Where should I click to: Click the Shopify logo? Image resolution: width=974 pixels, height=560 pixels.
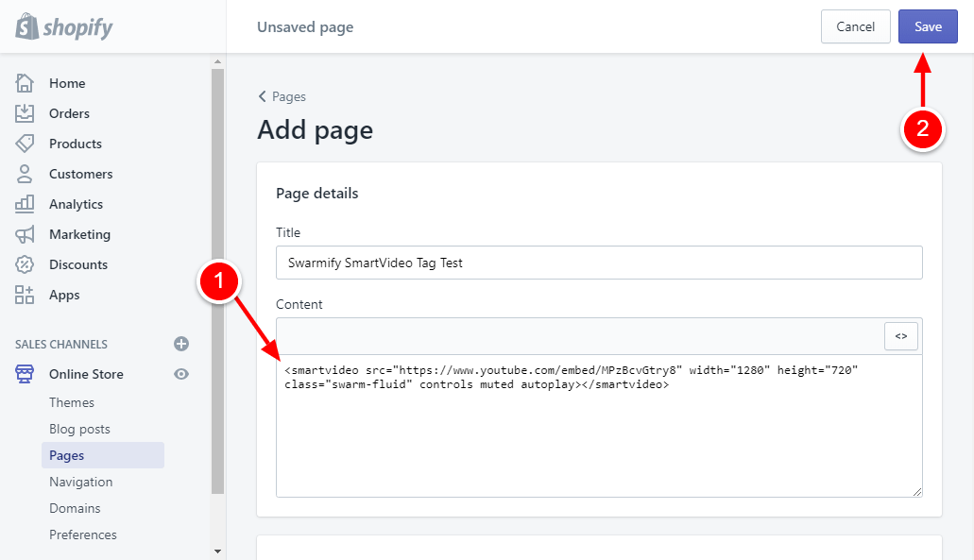[x=64, y=26]
